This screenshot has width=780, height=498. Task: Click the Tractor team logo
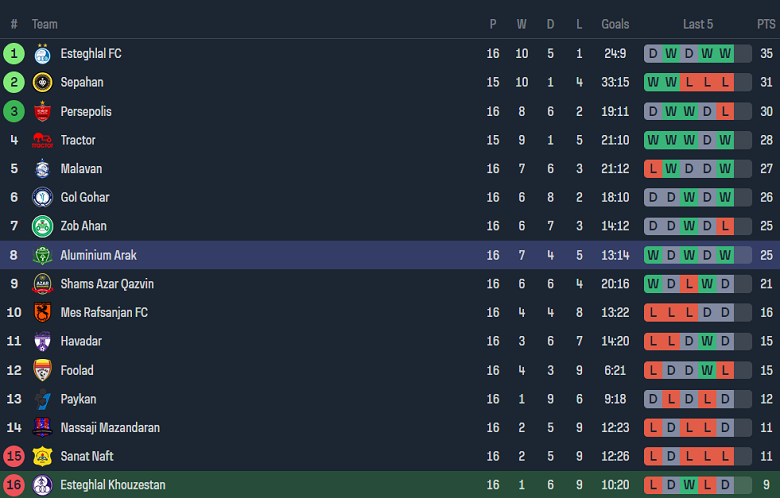[x=42, y=140]
